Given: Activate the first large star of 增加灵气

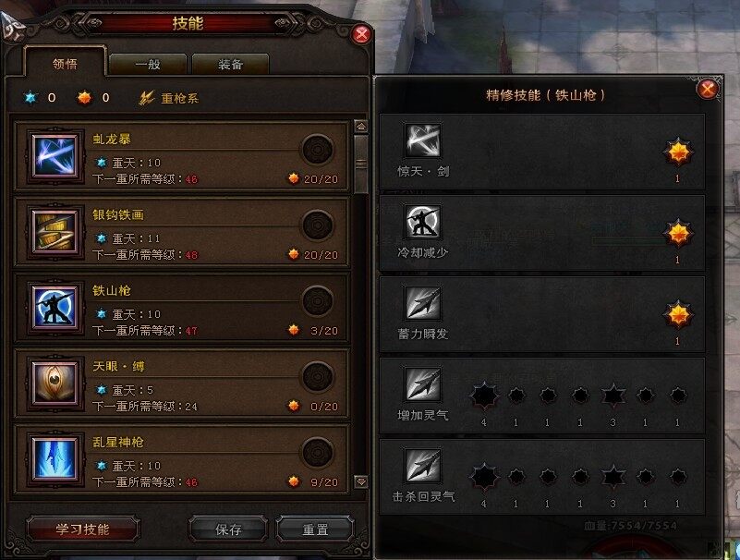Looking at the screenshot, I should click(x=484, y=396).
